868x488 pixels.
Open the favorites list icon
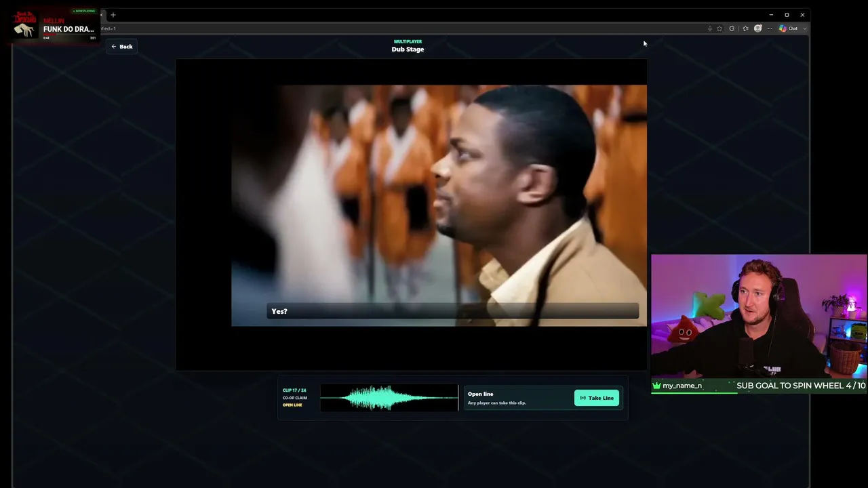[745, 28]
